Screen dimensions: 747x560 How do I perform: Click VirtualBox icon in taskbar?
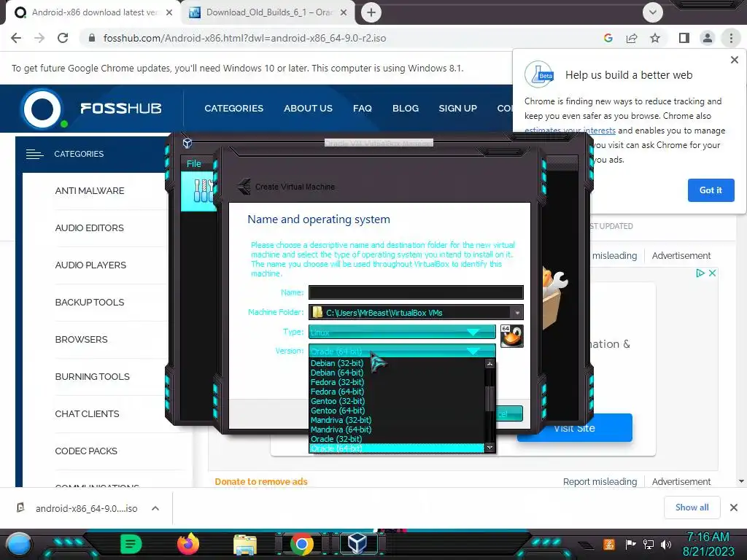(357, 543)
